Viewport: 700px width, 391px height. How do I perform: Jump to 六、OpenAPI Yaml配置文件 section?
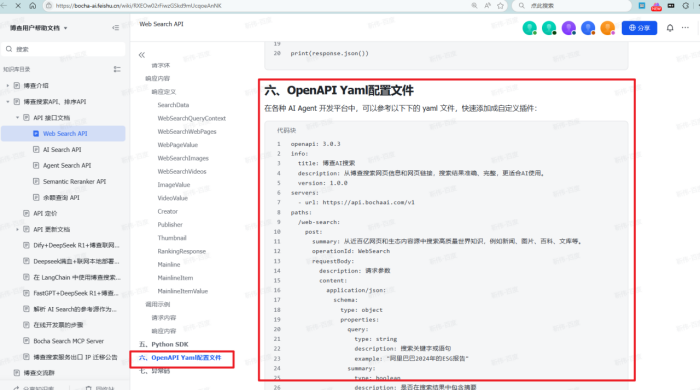(x=180, y=358)
